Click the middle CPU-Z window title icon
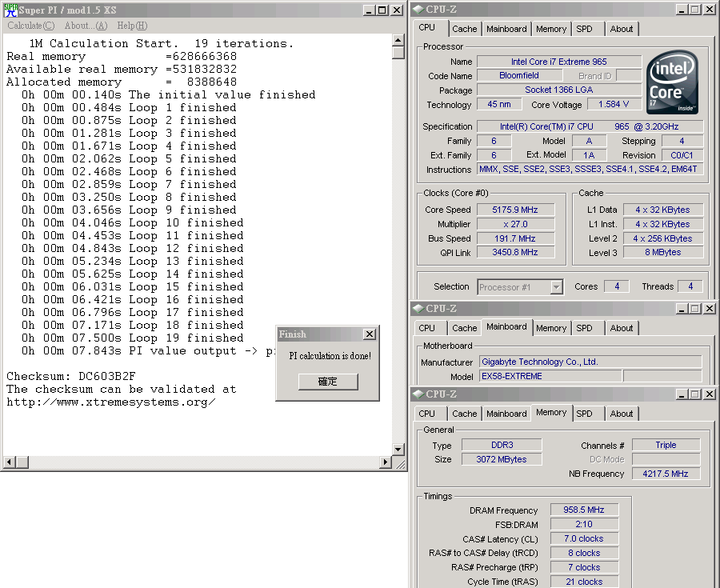This screenshot has width=720, height=588. 418,309
